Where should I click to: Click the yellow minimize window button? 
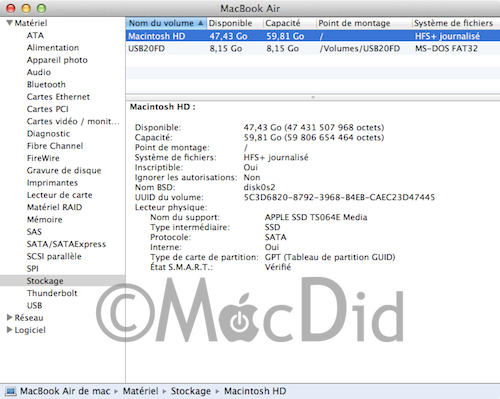(x=26, y=8)
